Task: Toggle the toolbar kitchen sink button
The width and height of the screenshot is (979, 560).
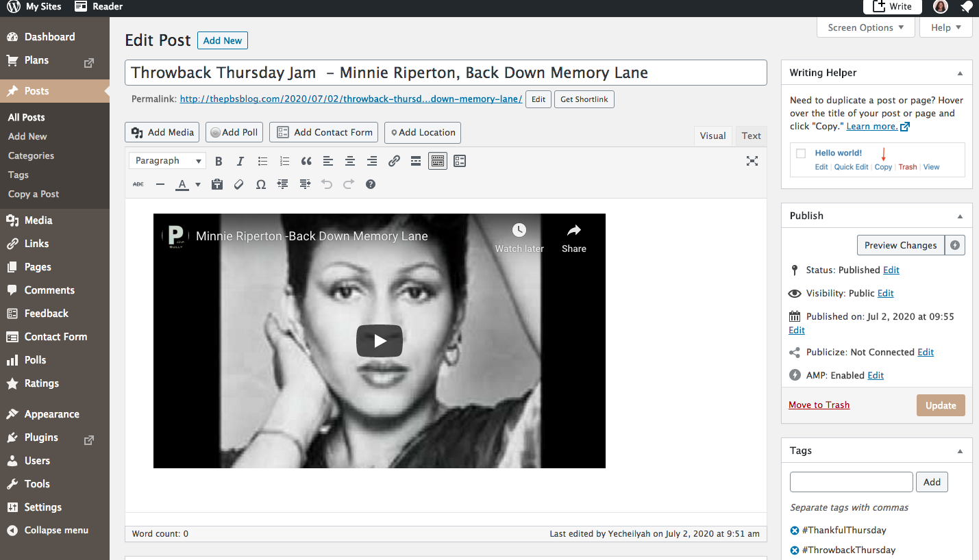Action: pyautogui.click(x=437, y=162)
